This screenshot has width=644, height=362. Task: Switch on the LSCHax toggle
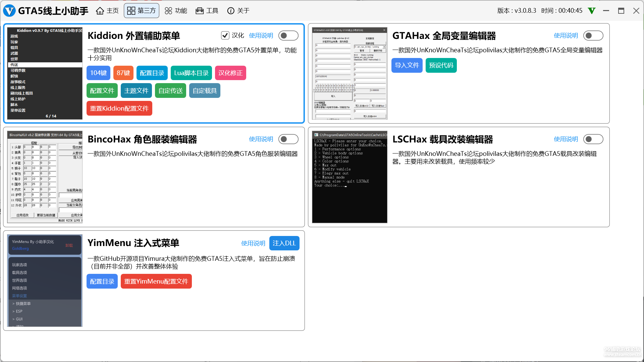[593, 139]
